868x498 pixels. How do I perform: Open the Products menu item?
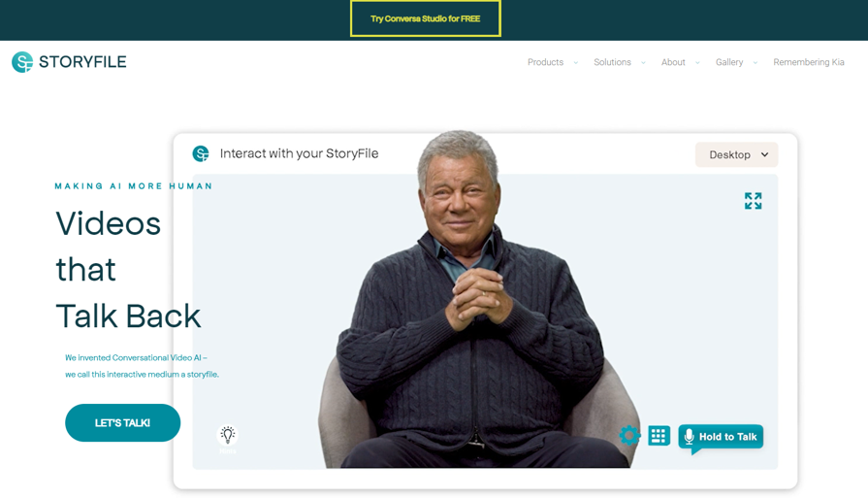point(545,62)
